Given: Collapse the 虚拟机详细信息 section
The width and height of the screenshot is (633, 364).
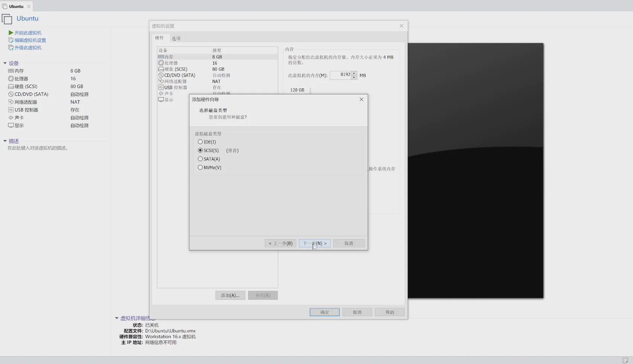Looking at the screenshot, I should 117,318.
